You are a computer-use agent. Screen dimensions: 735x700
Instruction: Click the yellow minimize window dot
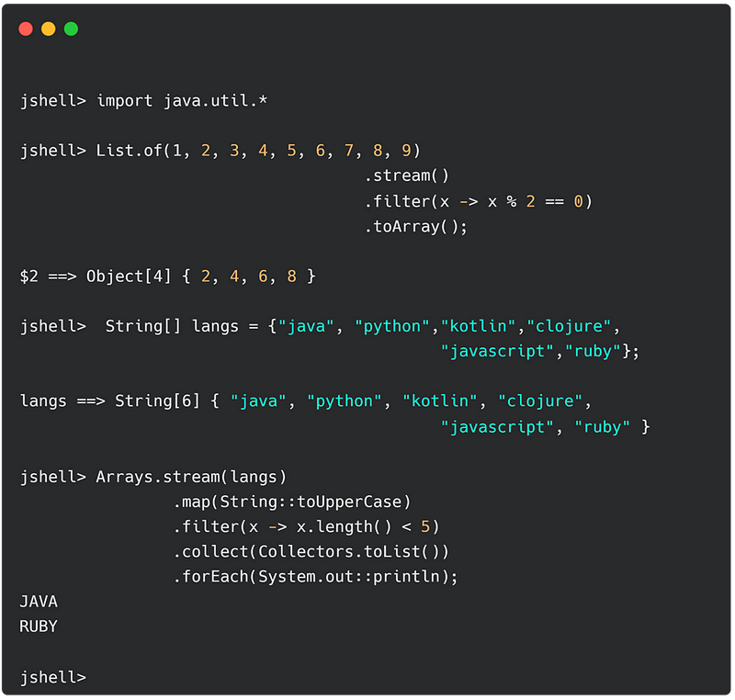(49, 29)
